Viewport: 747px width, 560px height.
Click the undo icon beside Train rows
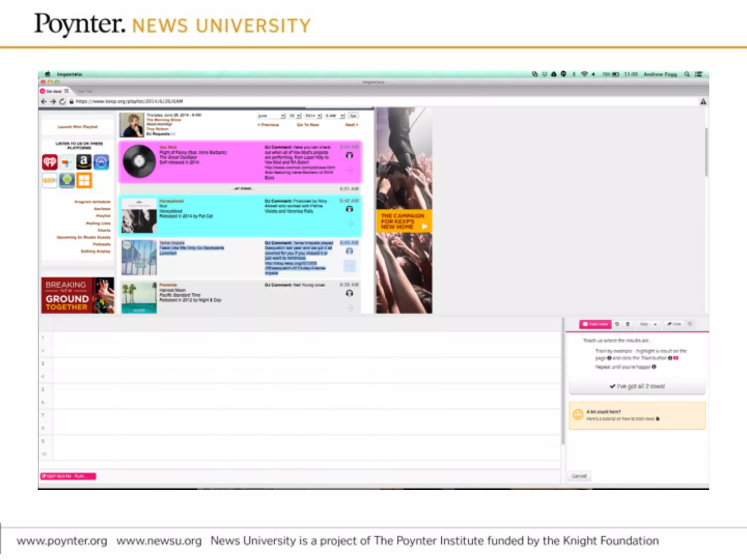(617, 324)
